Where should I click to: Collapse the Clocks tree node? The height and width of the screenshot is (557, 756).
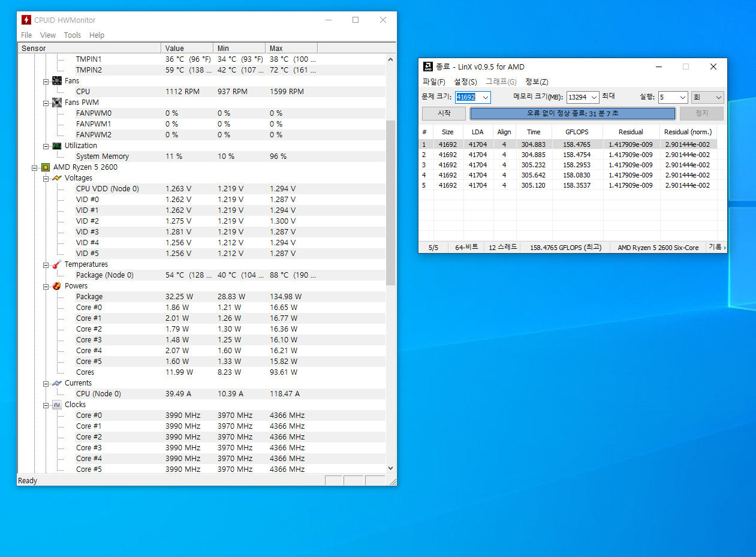pyautogui.click(x=46, y=405)
